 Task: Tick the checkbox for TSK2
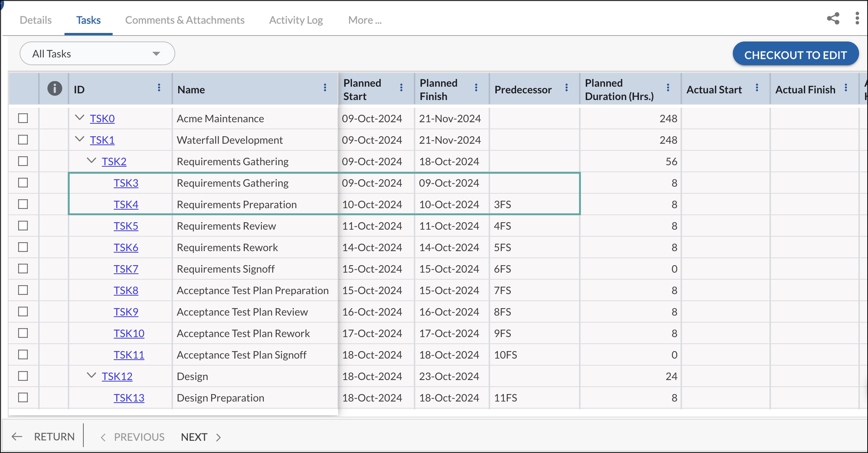coord(23,161)
